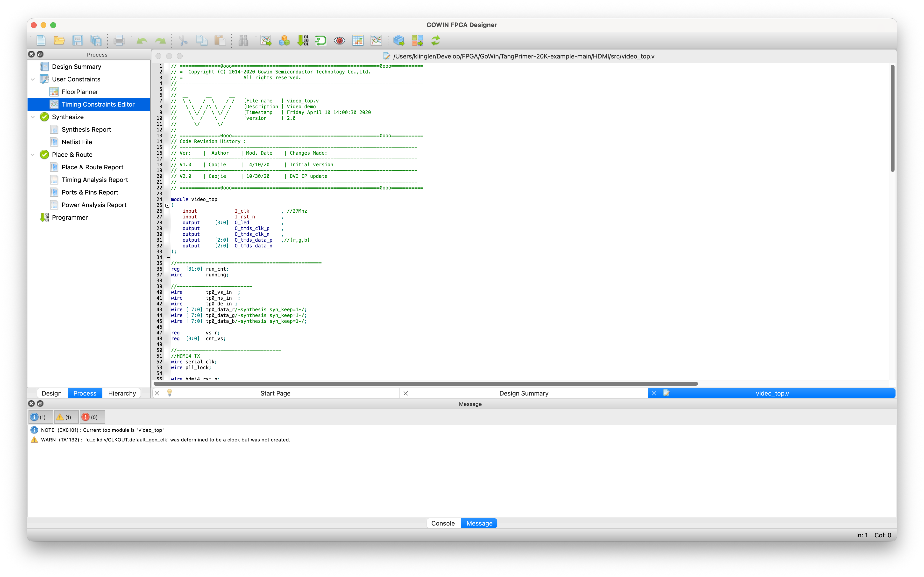Viewport: 924px width, 577px height.
Task: Open the Programmer tool from the toolbar
Action: [303, 40]
